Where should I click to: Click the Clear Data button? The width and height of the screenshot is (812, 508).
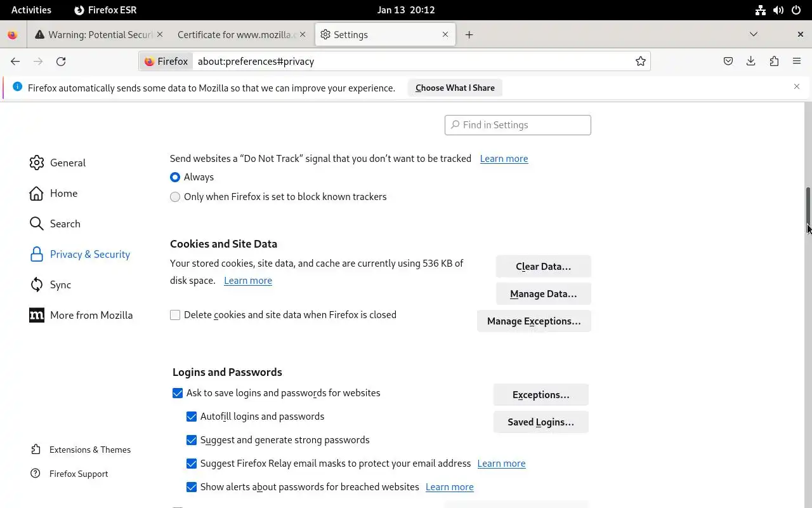click(543, 267)
